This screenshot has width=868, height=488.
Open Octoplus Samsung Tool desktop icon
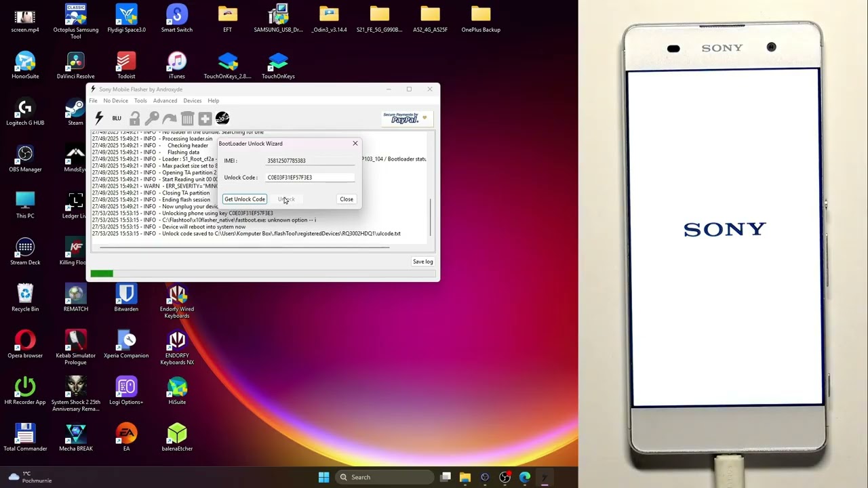pyautogui.click(x=76, y=20)
